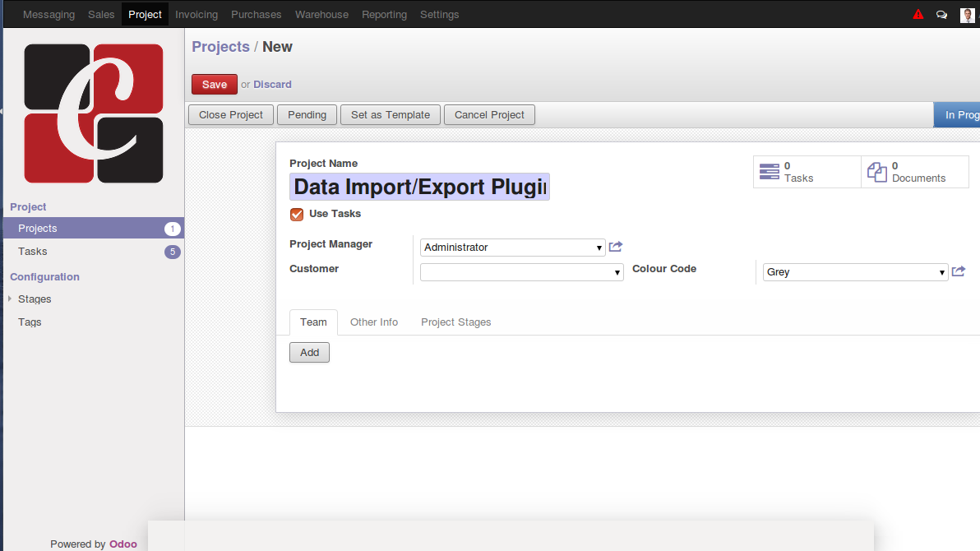Viewport: 980px width, 551px height.
Task: Switch to the Project Stages tab
Action: (x=456, y=322)
